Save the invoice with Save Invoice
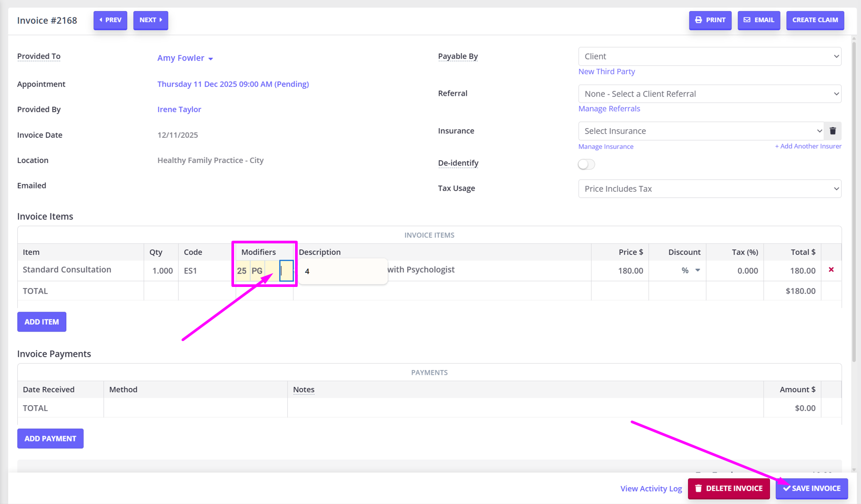This screenshot has height=504, width=861. tap(812, 488)
